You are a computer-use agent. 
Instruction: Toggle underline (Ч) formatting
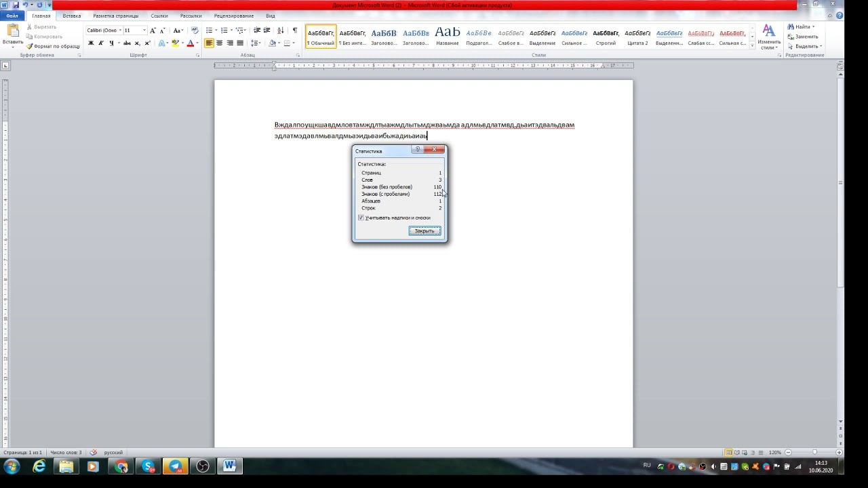[111, 43]
